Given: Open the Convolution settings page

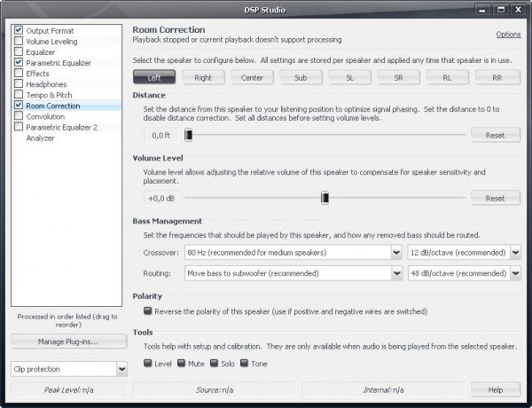Looking at the screenshot, I should click(45, 116).
